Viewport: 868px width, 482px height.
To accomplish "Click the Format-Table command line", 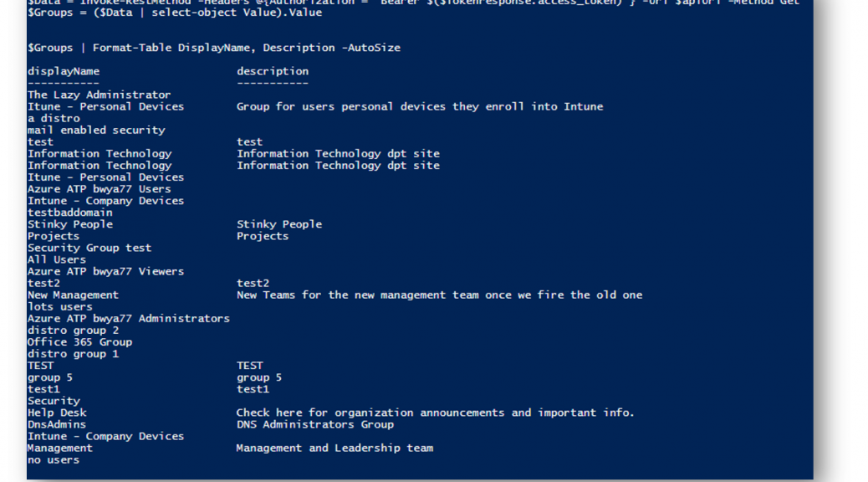I will coord(214,49).
